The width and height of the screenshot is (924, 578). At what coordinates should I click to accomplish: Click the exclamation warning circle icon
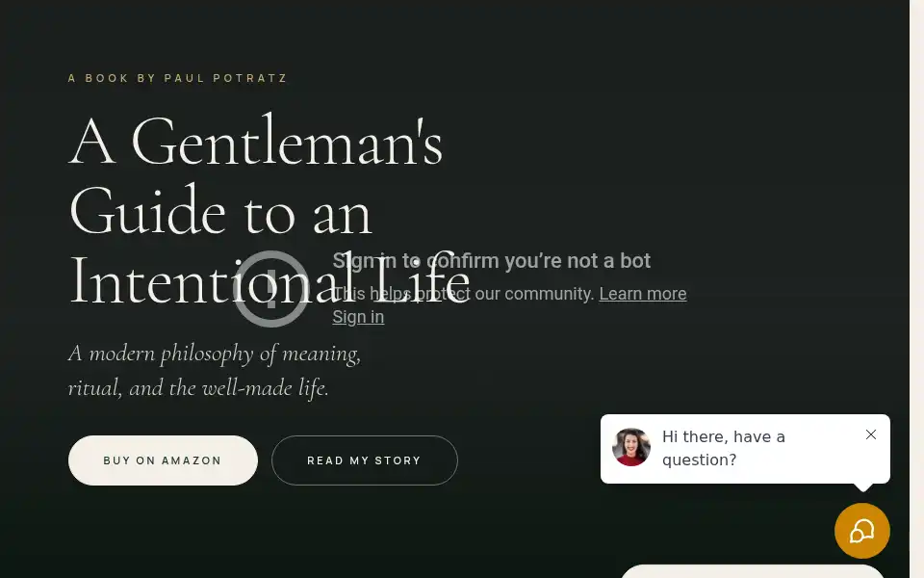click(271, 289)
